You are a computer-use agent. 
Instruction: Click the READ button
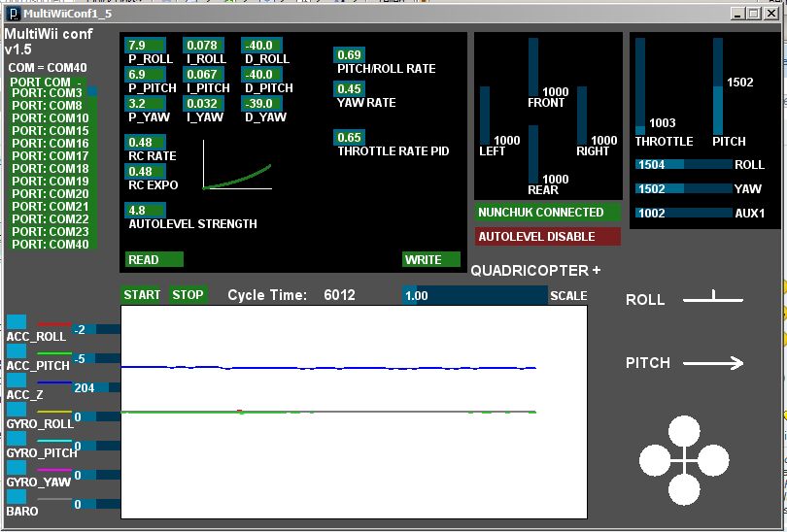point(154,259)
